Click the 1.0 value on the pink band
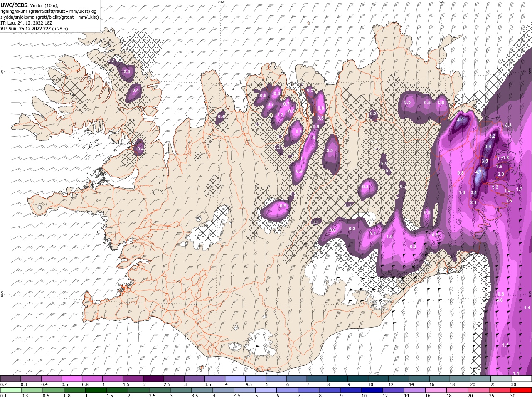This screenshot has width=532, height=399. 389,236
